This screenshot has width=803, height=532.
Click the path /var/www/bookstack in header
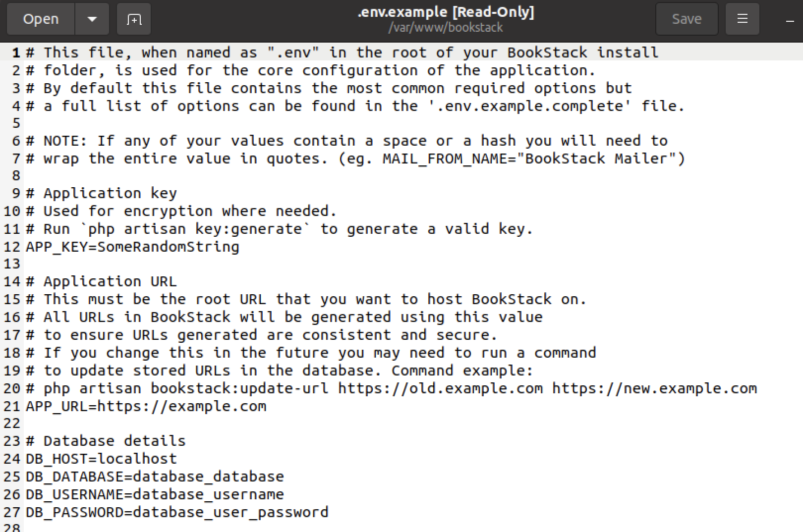point(446,28)
